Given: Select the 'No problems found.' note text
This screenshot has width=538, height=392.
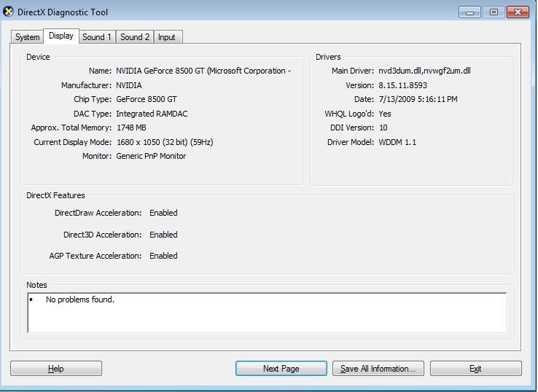Looking at the screenshot, I should click(80, 299).
